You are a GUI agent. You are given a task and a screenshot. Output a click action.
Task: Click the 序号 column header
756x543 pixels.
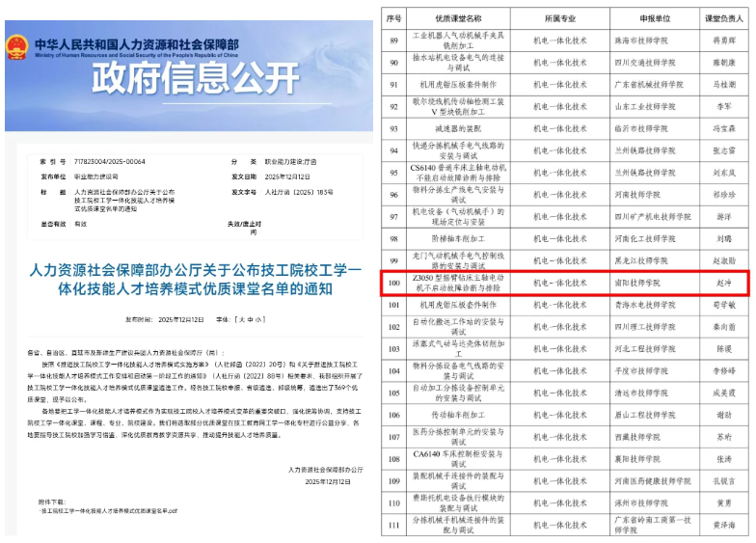point(393,18)
